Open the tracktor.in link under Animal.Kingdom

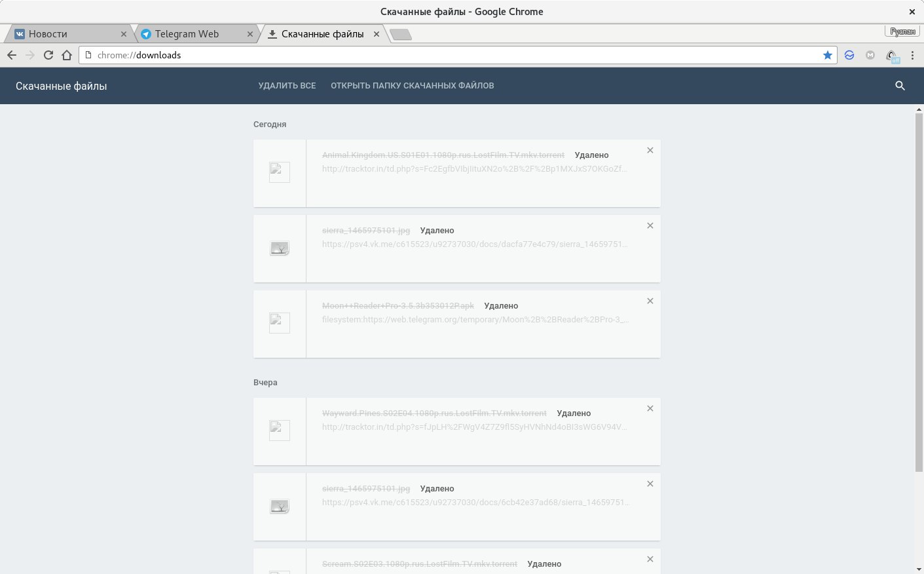click(x=475, y=169)
